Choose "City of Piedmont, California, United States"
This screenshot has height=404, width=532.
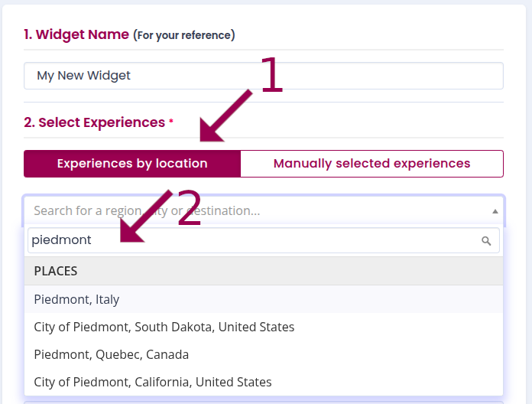(x=153, y=382)
